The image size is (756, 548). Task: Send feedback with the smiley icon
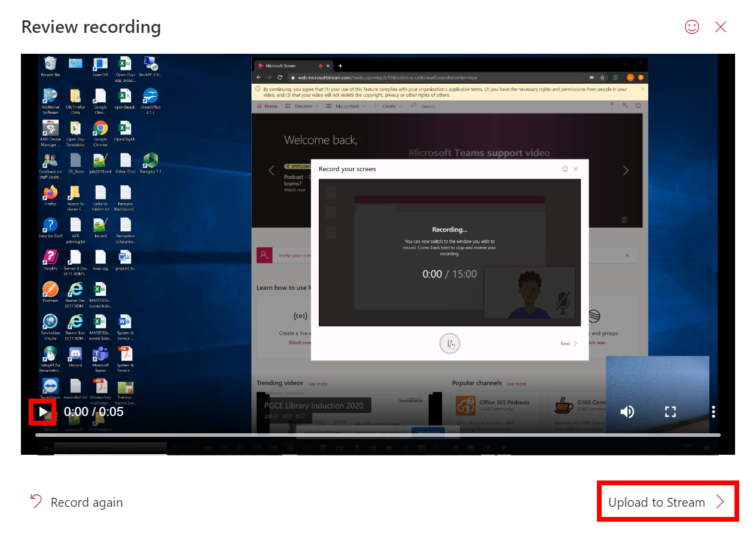(692, 27)
